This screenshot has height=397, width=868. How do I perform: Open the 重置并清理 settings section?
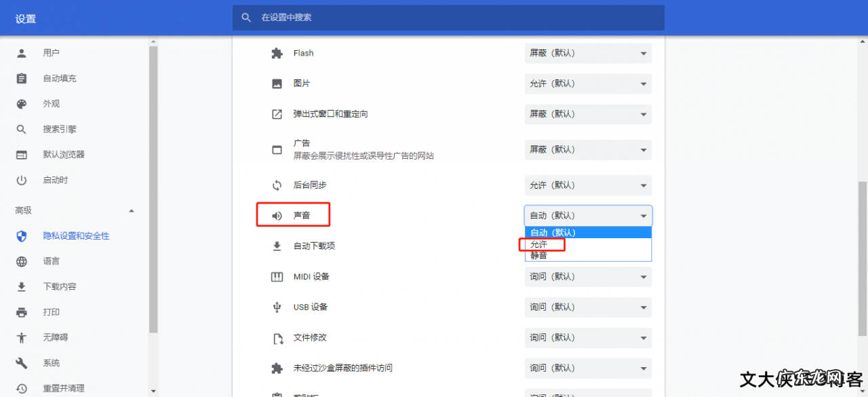coord(63,387)
